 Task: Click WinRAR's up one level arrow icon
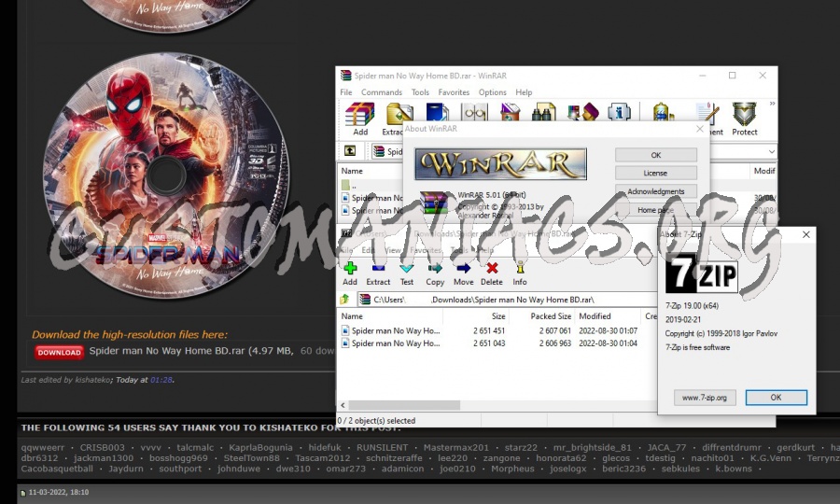point(350,151)
